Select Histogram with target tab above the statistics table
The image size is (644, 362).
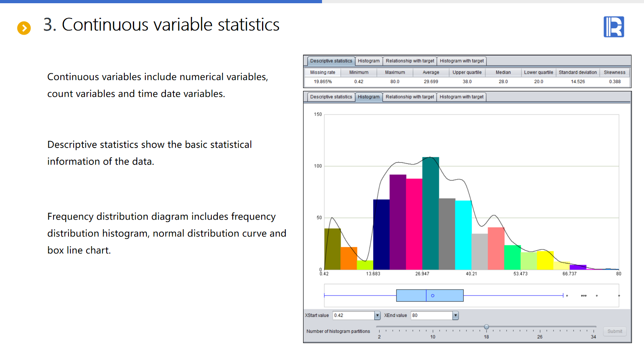coord(461,61)
